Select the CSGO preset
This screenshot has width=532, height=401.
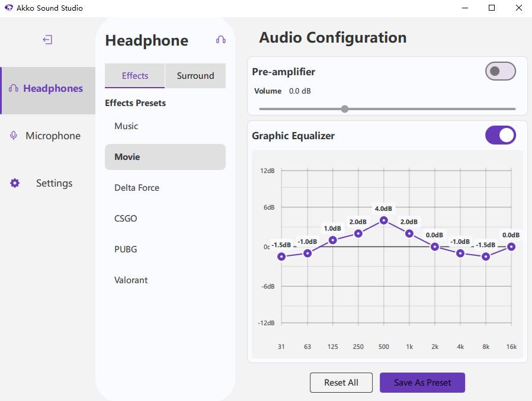pyautogui.click(x=125, y=218)
